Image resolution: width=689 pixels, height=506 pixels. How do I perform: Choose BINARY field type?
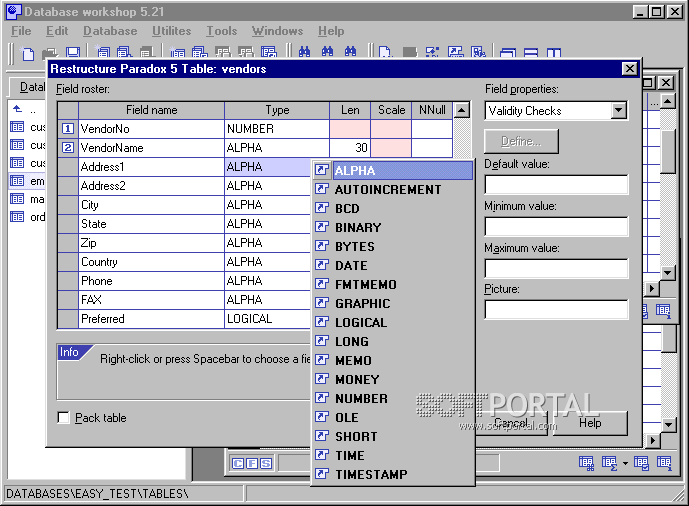pos(393,228)
